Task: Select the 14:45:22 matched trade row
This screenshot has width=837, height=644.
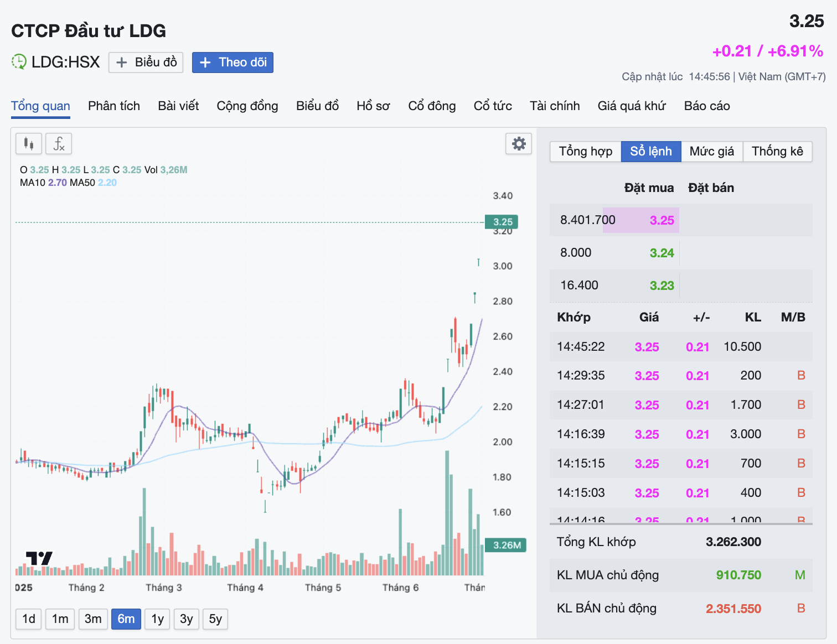Action: tap(681, 347)
